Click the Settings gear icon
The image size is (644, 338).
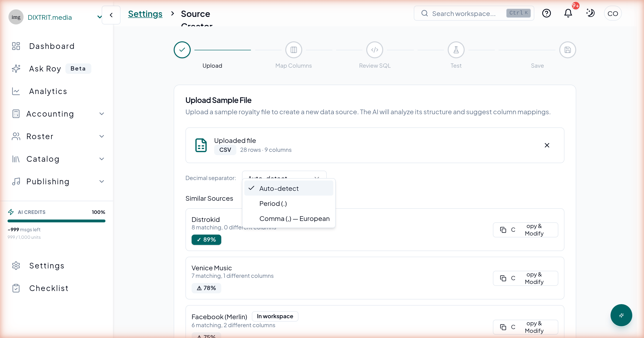(16, 266)
